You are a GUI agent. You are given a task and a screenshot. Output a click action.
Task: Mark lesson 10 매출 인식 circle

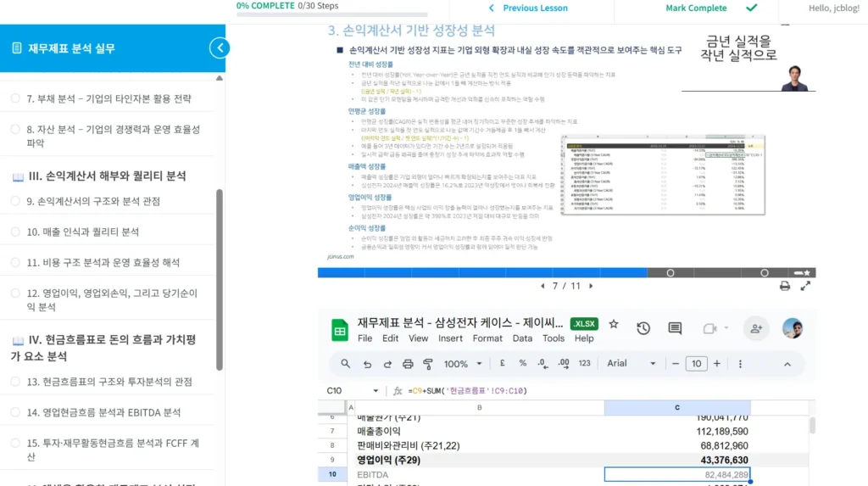click(x=15, y=232)
